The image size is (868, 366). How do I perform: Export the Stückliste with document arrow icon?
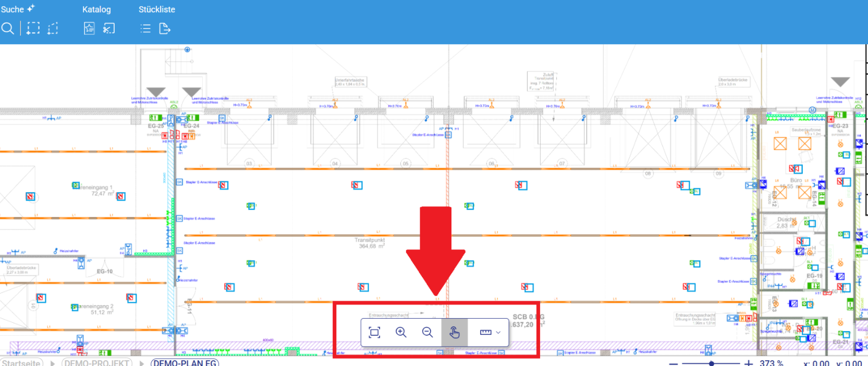pyautogui.click(x=165, y=29)
